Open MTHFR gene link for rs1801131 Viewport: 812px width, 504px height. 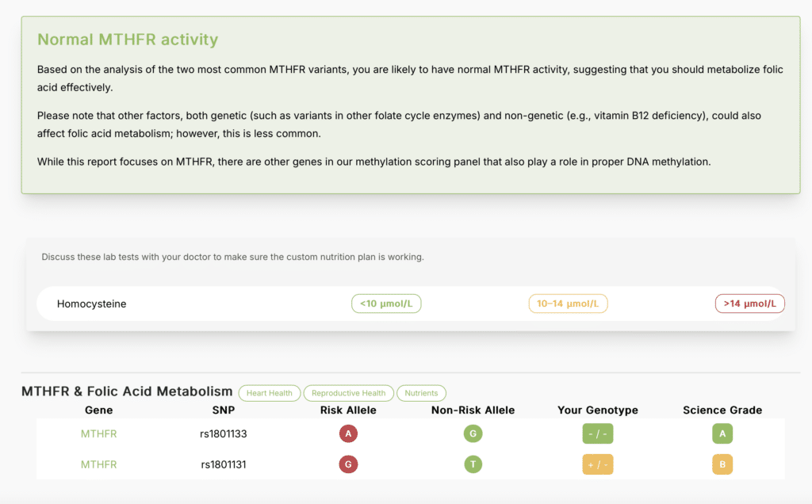tap(98, 464)
